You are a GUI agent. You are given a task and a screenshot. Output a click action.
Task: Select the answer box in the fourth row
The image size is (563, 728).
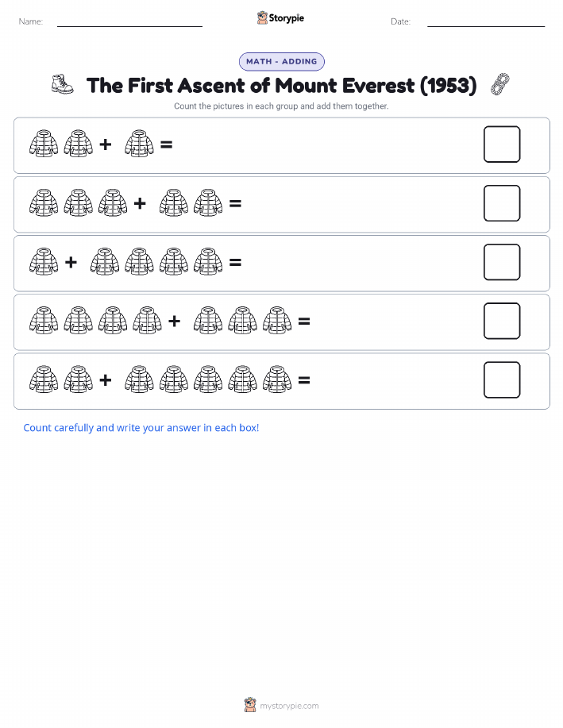click(x=502, y=321)
